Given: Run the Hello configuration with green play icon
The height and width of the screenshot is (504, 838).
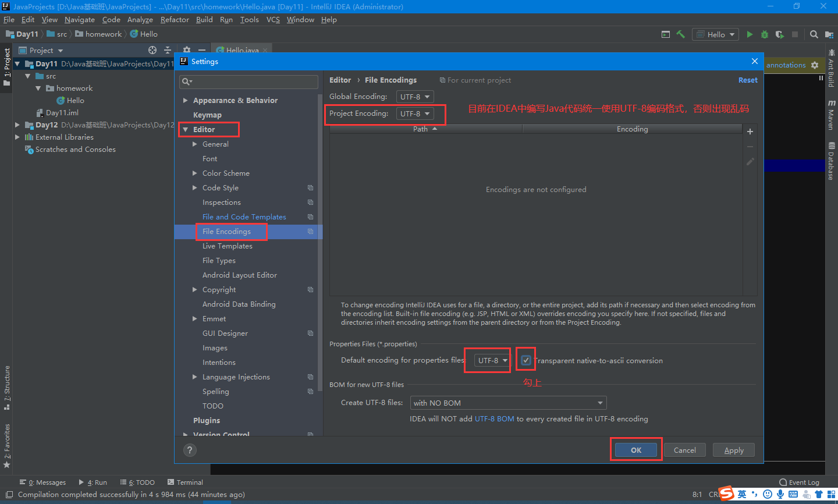Looking at the screenshot, I should (x=750, y=34).
